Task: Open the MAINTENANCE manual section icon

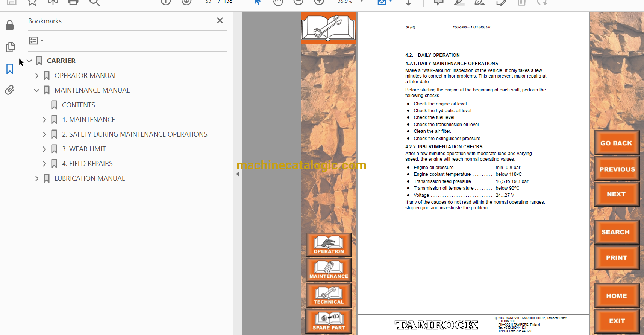Action: pos(329,270)
